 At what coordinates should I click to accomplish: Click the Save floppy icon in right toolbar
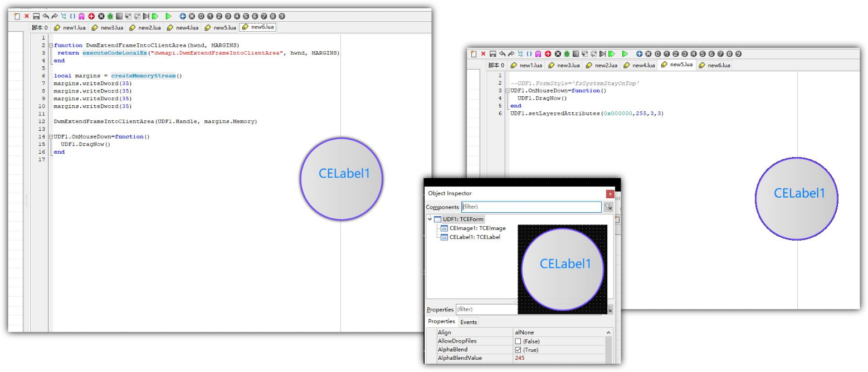493,54
